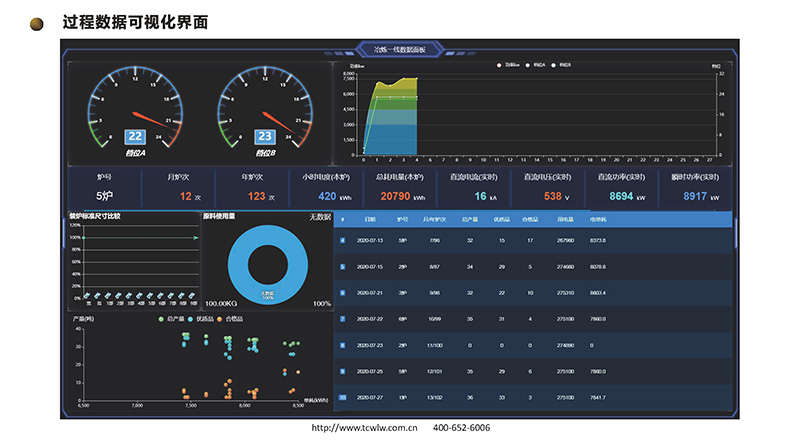Click the 月/年炉次 cell 13/102
This screenshot has height=448, width=800.
435,397
